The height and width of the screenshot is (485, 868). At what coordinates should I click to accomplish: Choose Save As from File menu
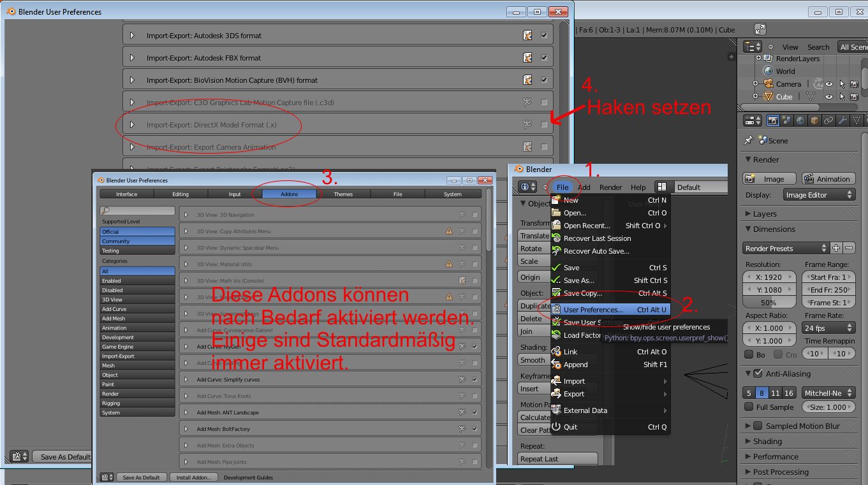pyautogui.click(x=610, y=280)
